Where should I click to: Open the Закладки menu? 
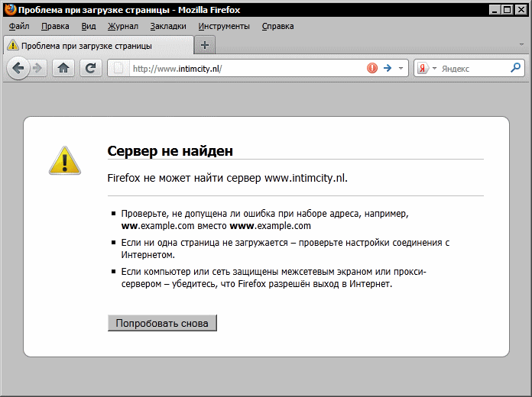tap(168, 26)
